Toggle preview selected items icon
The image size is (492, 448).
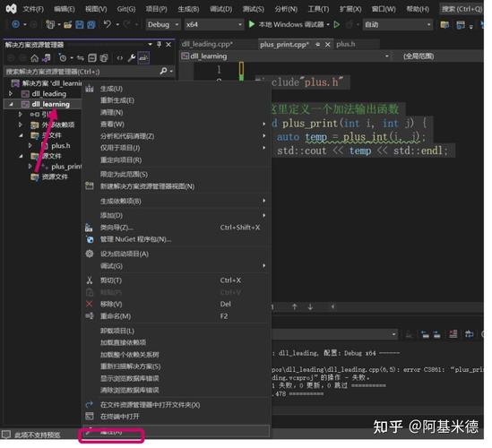coord(143,58)
